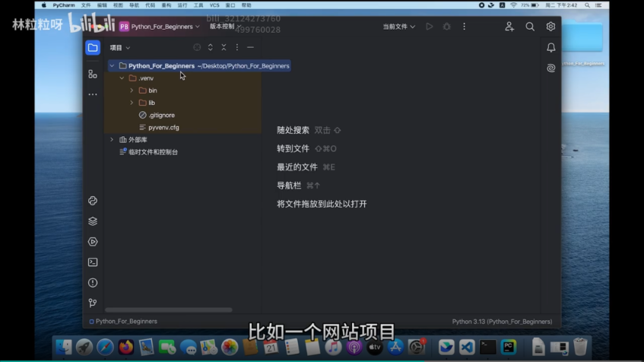644x362 pixels.
Task: Open project panel options menu dots
Action: [x=237, y=47]
